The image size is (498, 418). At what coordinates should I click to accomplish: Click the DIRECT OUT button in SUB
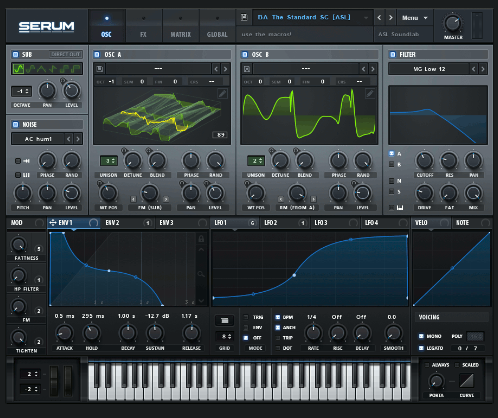pyautogui.click(x=66, y=54)
